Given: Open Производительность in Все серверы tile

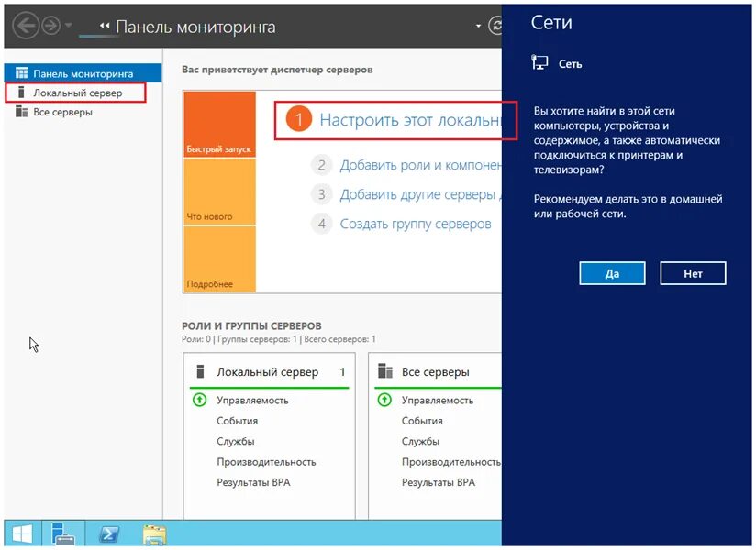Looking at the screenshot, I should [451, 462].
